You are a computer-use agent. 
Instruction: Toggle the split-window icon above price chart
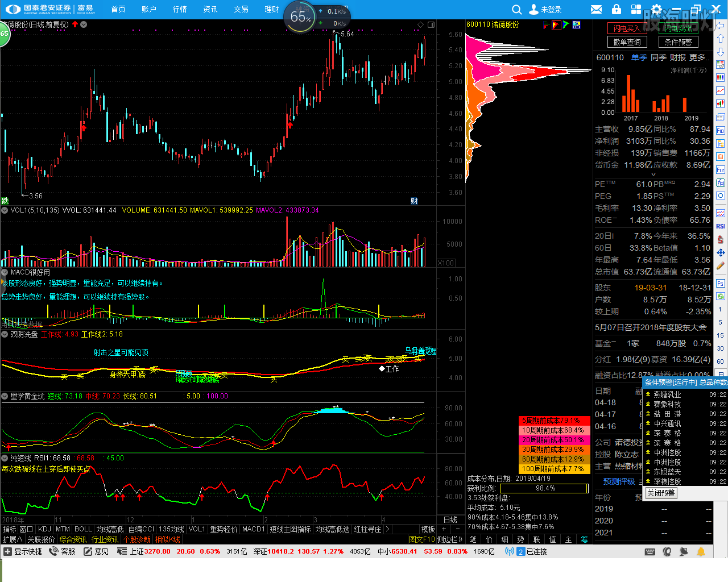pos(431,24)
